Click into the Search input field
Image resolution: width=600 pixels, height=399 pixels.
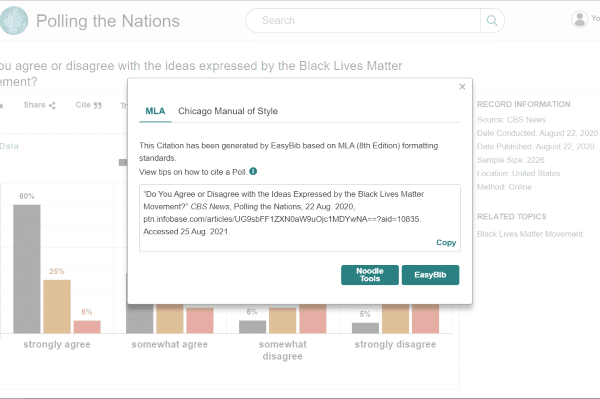(x=363, y=20)
